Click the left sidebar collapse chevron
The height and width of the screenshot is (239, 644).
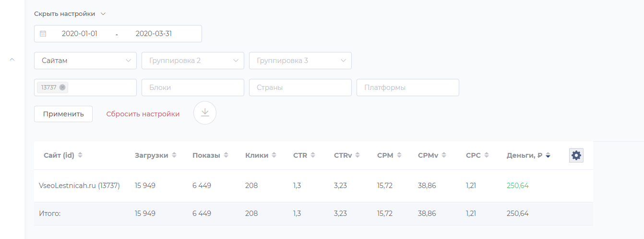(x=12, y=59)
